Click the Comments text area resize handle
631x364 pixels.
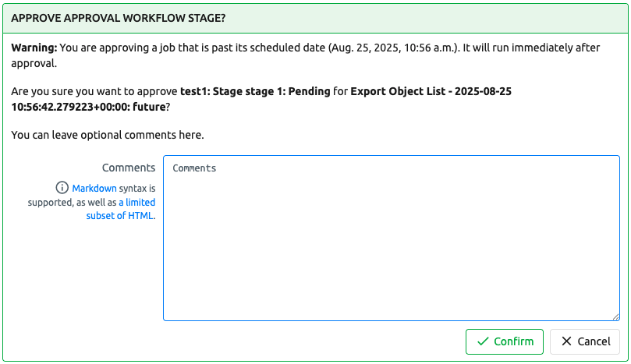(615, 316)
